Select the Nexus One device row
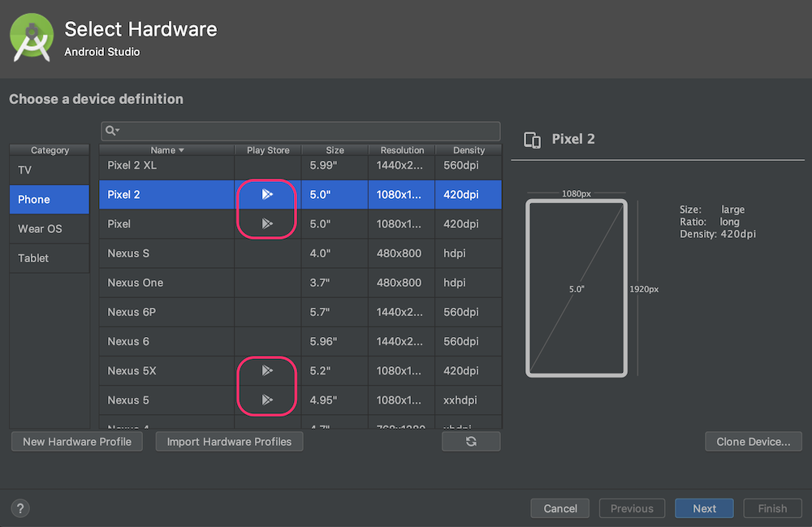The height and width of the screenshot is (527, 812). pos(300,283)
